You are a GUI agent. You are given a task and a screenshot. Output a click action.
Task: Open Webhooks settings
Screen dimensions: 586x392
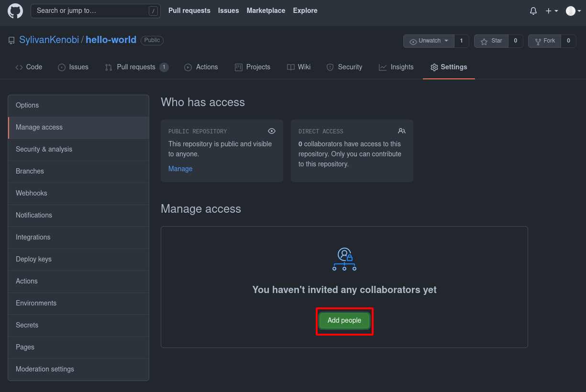[78, 194]
